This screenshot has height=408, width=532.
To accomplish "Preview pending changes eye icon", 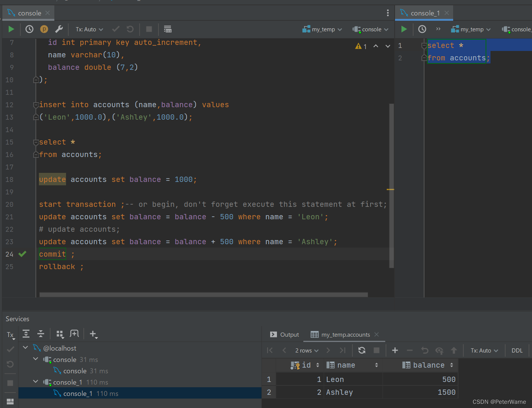I will tap(439, 350).
